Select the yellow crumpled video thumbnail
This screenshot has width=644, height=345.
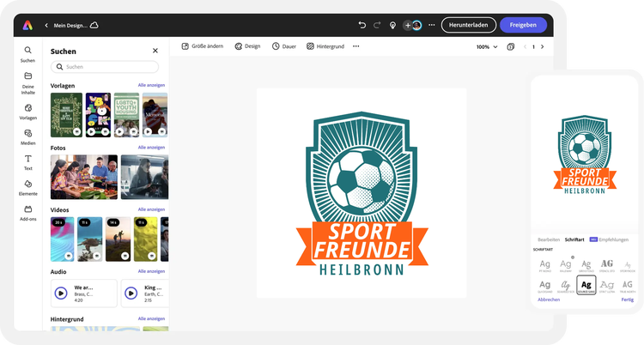click(145, 239)
